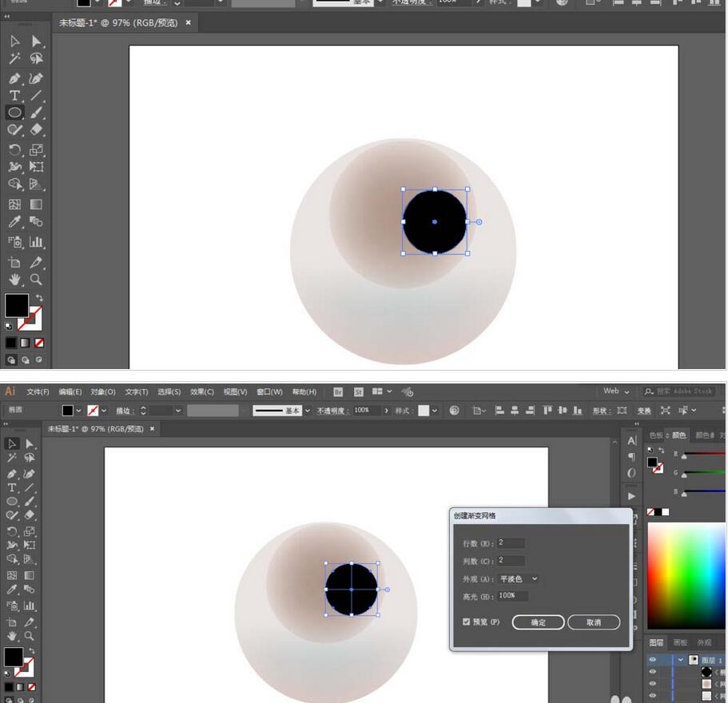Image resolution: width=728 pixels, height=703 pixels.
Task: Click the Character panel icon beside the Color panel
Action: [631, 441]
